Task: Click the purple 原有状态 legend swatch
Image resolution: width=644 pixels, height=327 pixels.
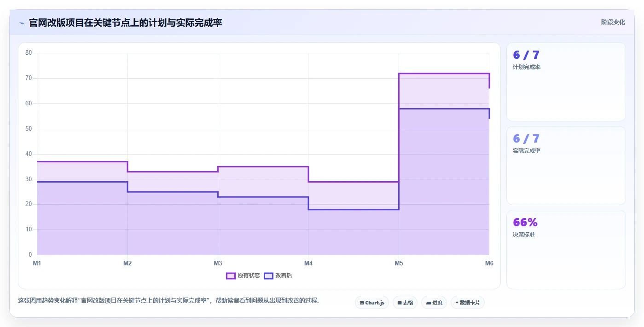Action: click(x=231, y=275)
